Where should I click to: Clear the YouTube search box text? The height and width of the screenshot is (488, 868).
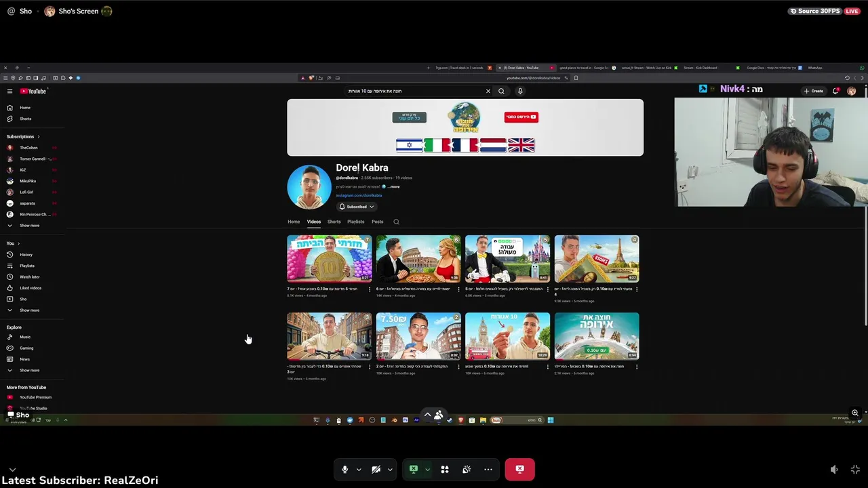[x=488, y=91]
